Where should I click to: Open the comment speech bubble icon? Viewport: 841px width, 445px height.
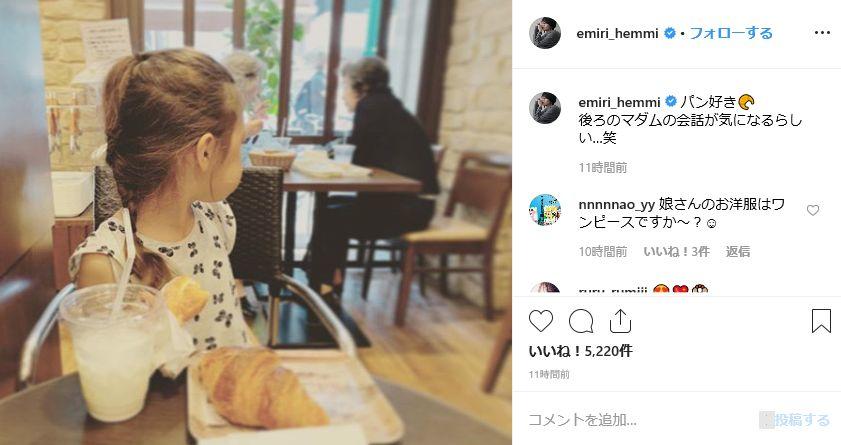click(581, 321)
